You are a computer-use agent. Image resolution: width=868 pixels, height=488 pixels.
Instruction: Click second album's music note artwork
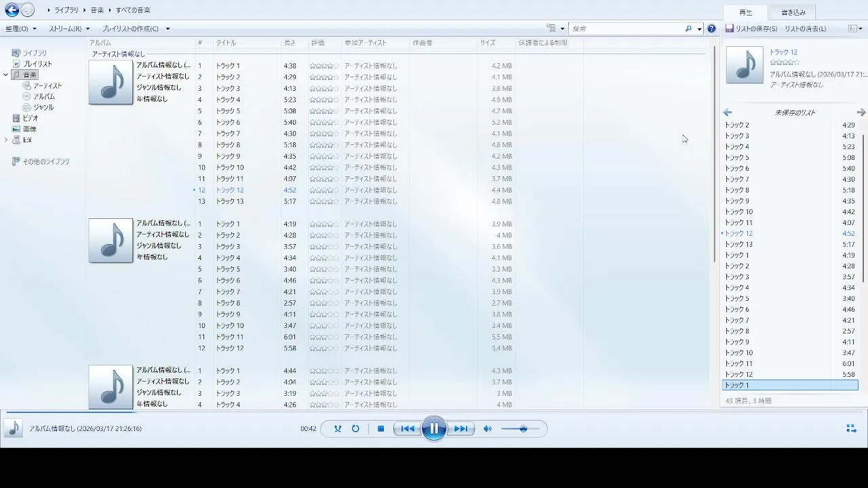(x=111, y=241)
